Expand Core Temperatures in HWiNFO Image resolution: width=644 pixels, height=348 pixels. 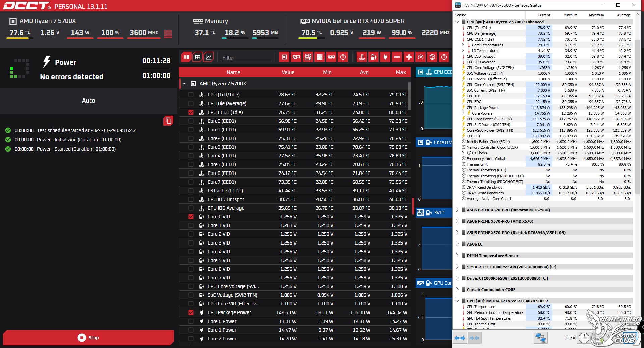463,45
